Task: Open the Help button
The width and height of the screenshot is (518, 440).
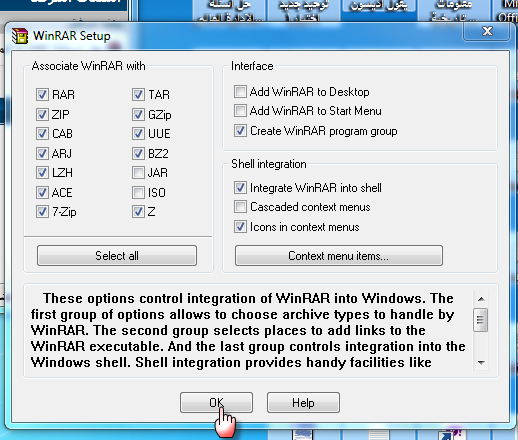Action: [x=303, y=403]
